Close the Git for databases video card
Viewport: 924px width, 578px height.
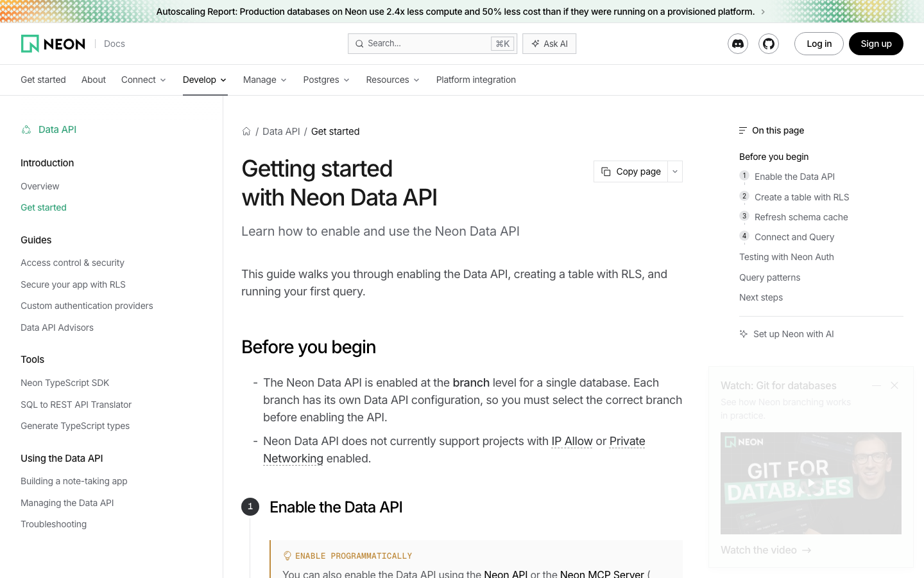894,385
